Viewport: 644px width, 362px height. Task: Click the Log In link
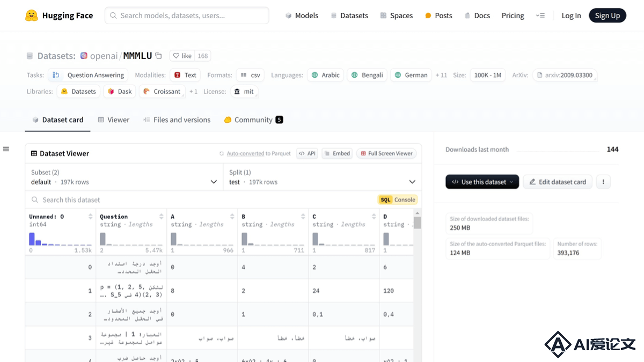(x=571, y=16)
